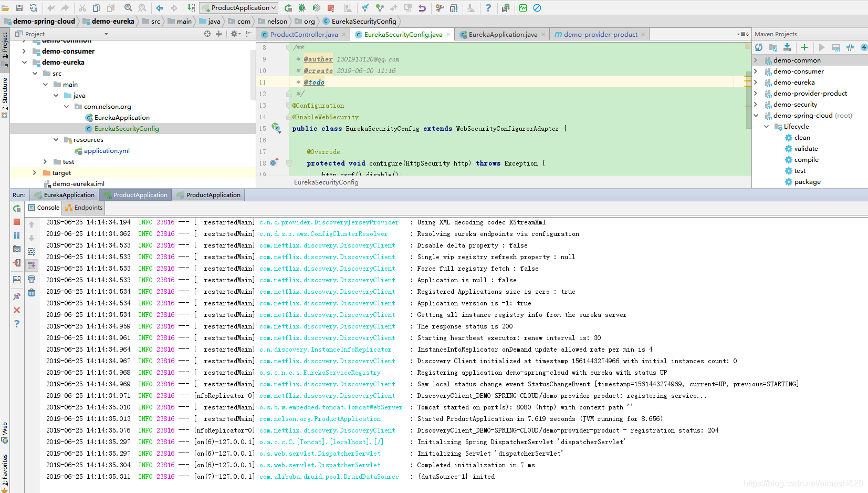This screenshot has width=868, height=493.
Task: Navigate back with the blue left arrow
Action: pos(160,8)
